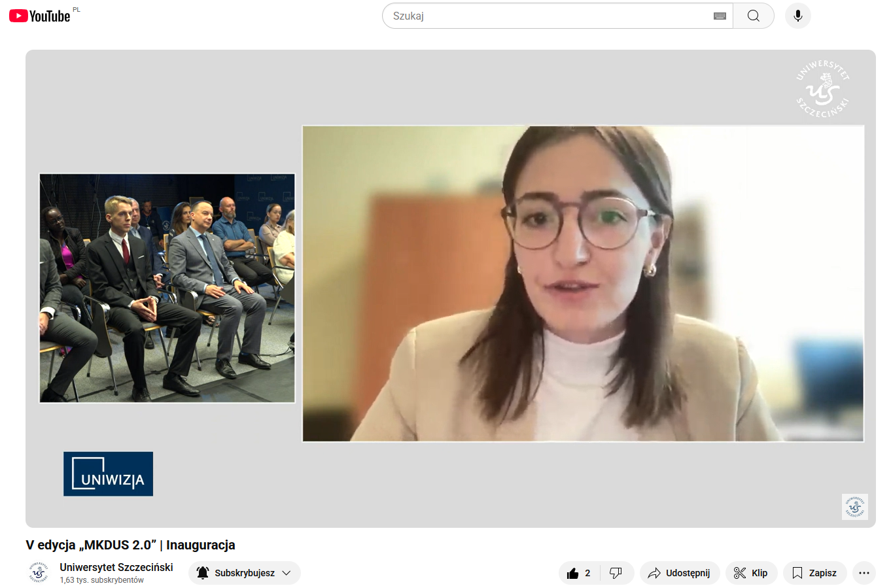Dislike the video with thumbs down
891x588 pixels.
click(616, 573)
